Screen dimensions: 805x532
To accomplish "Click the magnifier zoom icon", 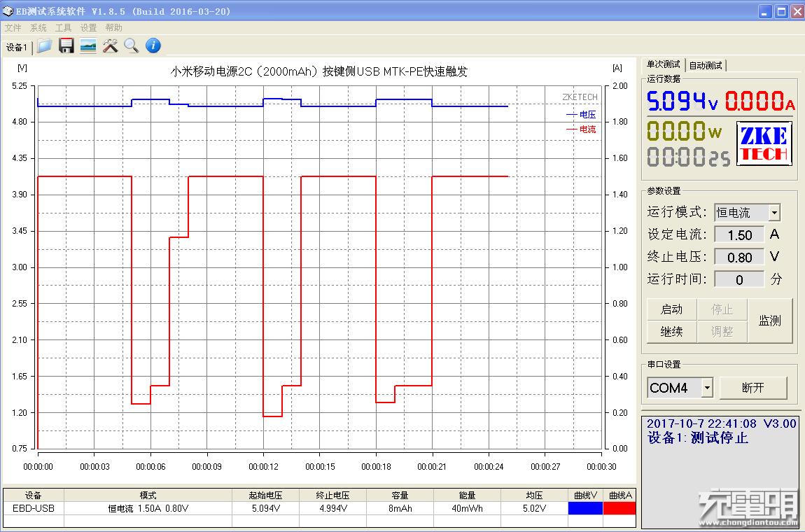I will [x=132, y=45].
